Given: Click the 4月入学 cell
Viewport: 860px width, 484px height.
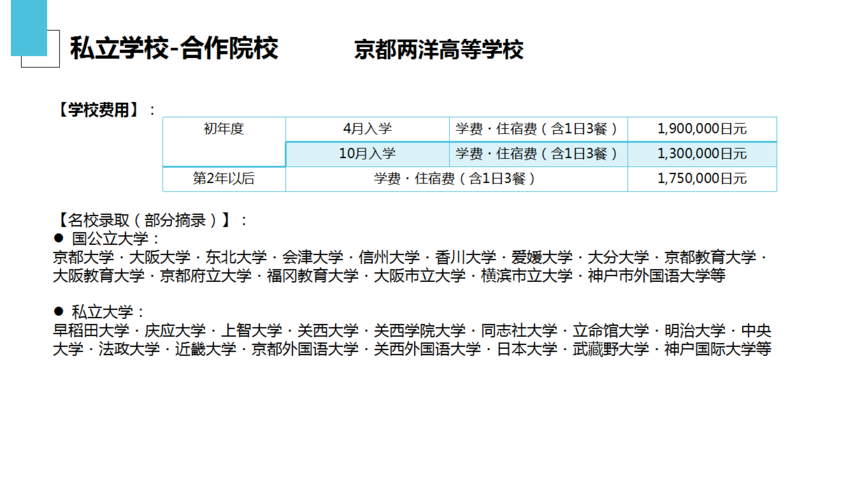Looking at the screenshot, I should 367,129.
